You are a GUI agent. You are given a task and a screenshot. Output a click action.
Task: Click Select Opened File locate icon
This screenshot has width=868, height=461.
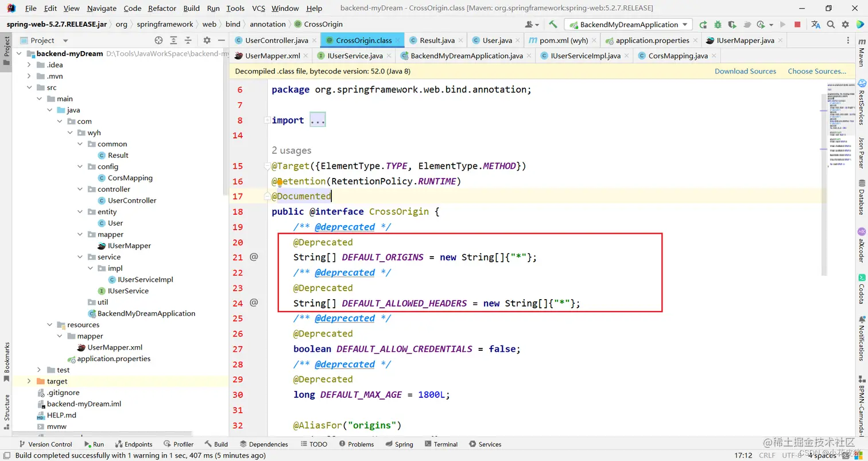pyautogui.click(x=159, y=40)
